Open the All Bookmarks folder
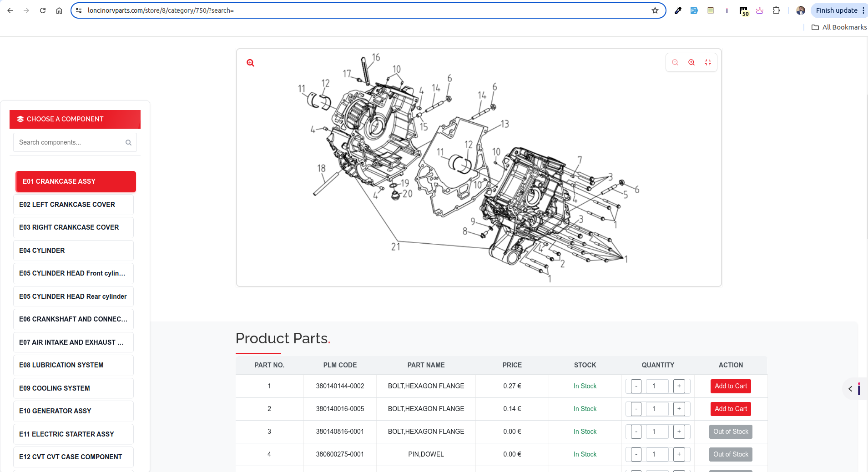This screenshot has width=868, height=472. [x=839, y=27]
